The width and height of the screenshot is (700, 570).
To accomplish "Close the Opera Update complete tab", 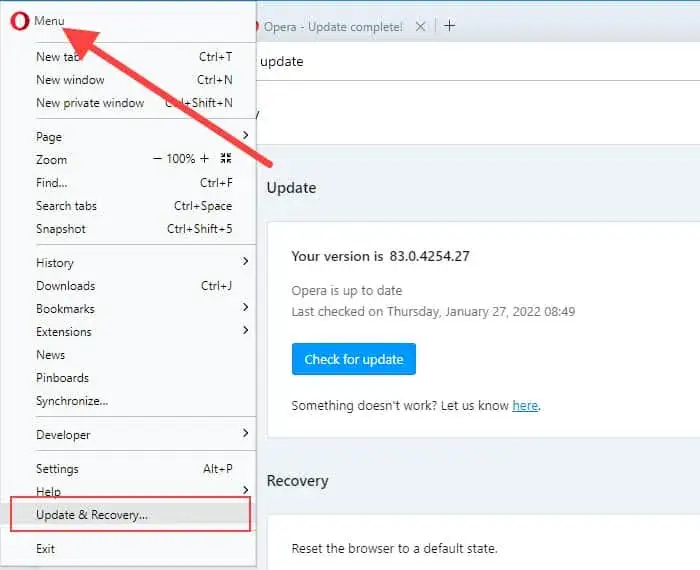I will coord(420,26).
